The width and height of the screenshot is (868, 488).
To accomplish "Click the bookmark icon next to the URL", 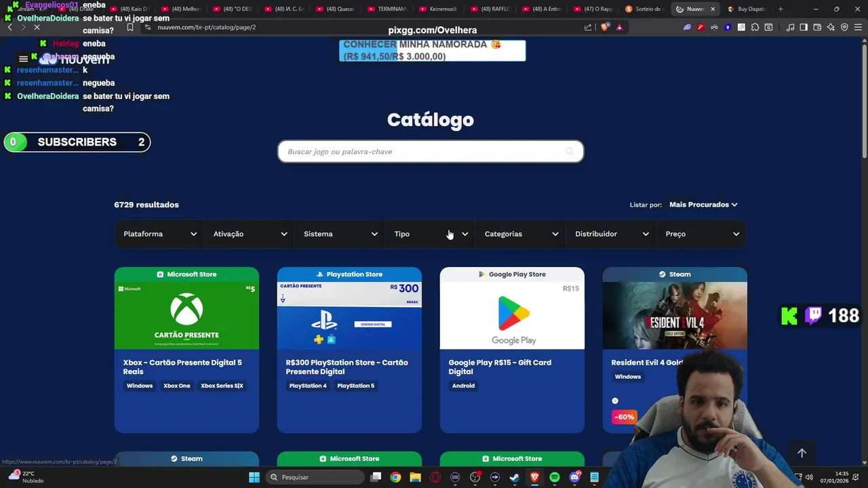I will click(130, 27).
